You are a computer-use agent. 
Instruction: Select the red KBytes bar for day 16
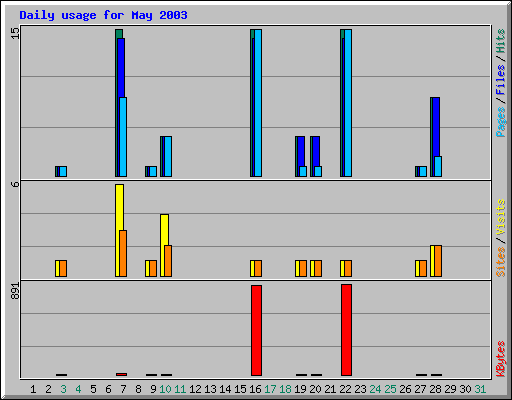[x=256, y=330]
